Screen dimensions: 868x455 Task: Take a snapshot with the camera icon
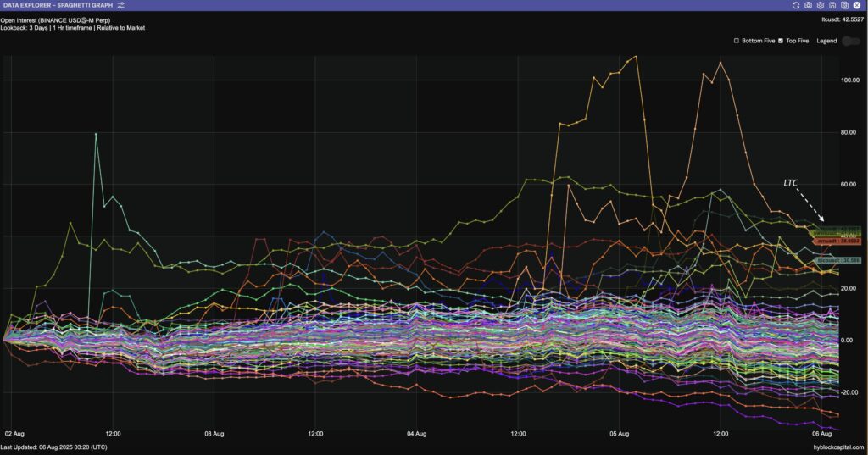(808, 5)
